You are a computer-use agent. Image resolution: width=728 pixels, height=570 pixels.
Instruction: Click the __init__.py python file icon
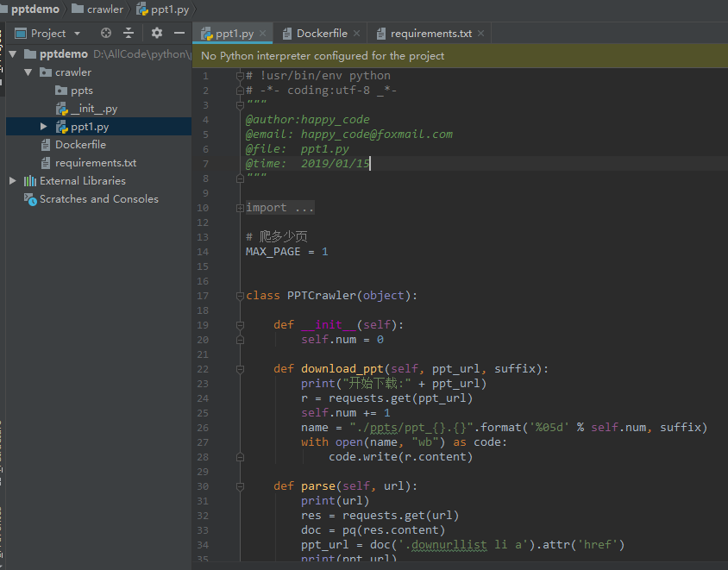pos(62,109)
